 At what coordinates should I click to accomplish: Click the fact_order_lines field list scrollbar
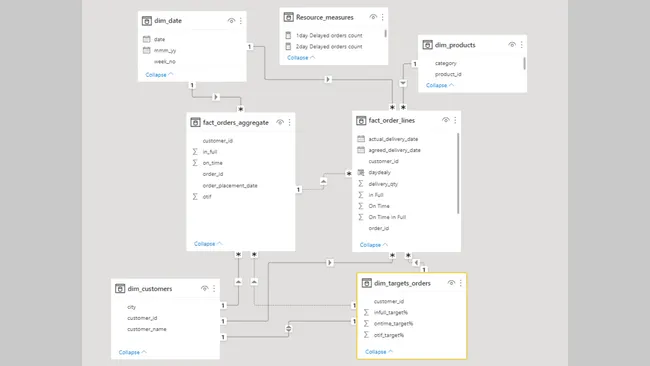coord(458,173)
